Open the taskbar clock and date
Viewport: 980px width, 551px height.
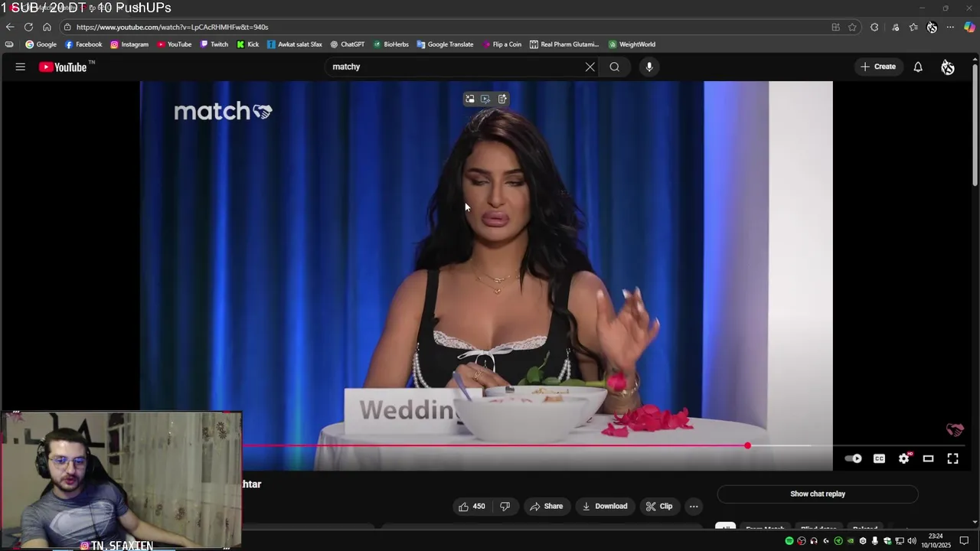[936, 541]
